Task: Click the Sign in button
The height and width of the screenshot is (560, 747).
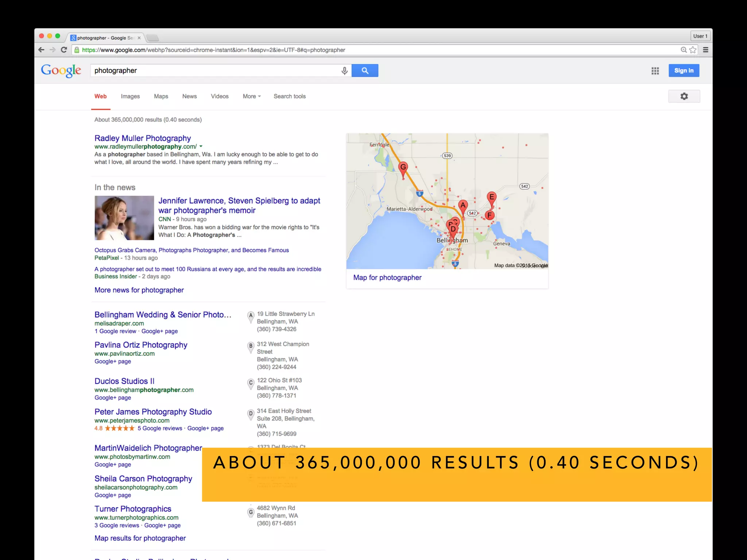Action: [x=684, y=71]
